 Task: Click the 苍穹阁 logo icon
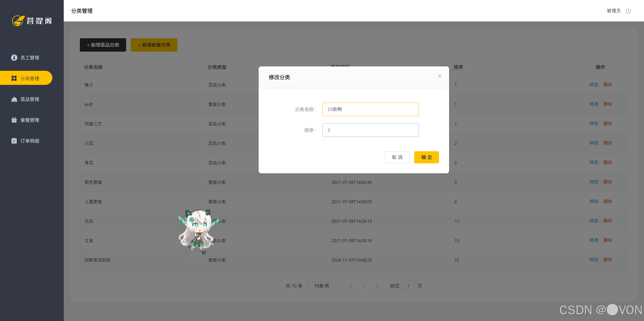pos(18,21)
